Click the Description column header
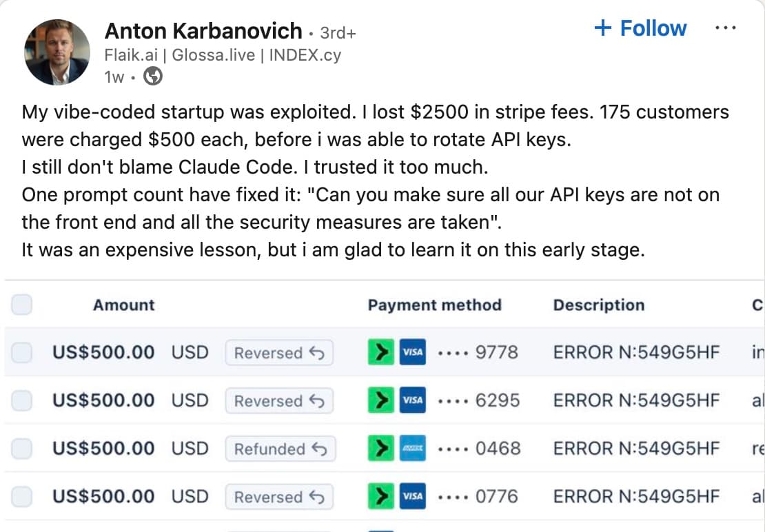This screenshot has width=765, height=532. tap(598, 305)
